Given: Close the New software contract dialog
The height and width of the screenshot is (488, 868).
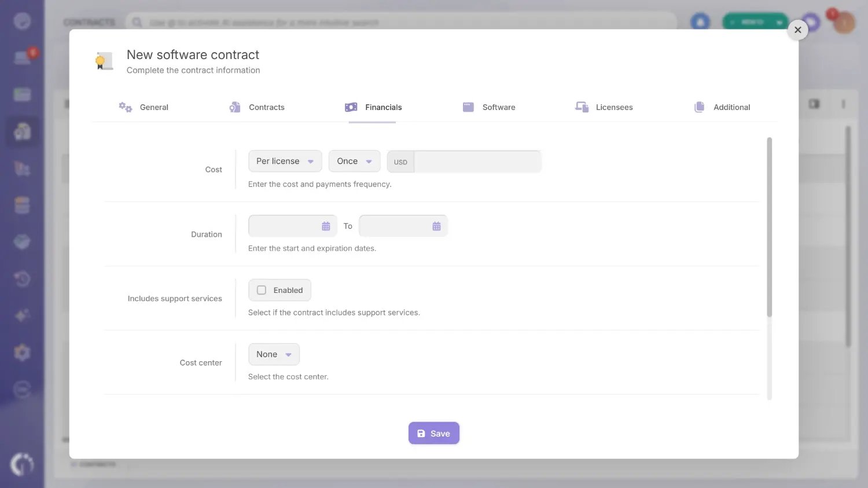Looking at the screenshot, I should (797, 30).
